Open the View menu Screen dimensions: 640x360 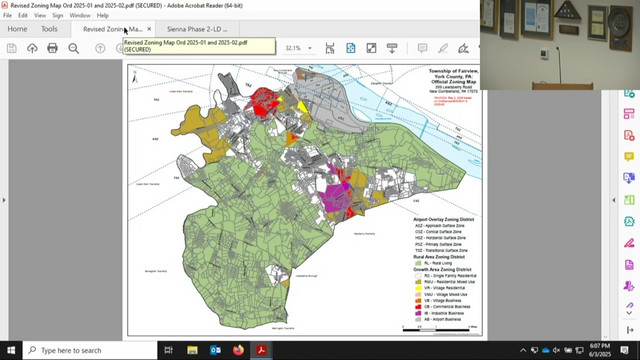40,16
